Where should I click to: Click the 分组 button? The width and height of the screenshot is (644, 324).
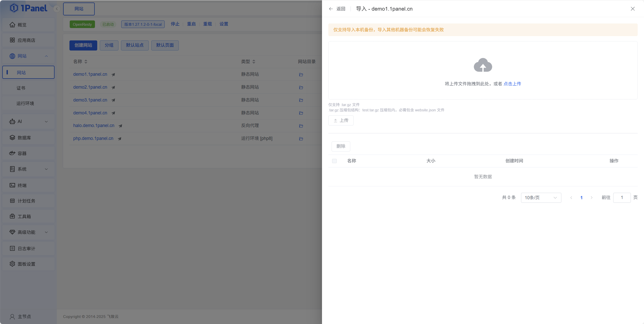109,45
